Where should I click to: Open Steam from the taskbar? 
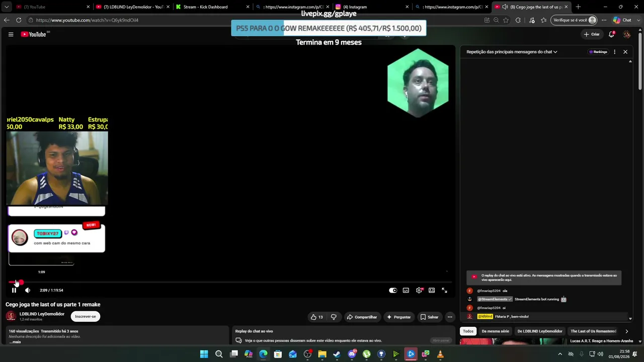click(x=337, y=354)
